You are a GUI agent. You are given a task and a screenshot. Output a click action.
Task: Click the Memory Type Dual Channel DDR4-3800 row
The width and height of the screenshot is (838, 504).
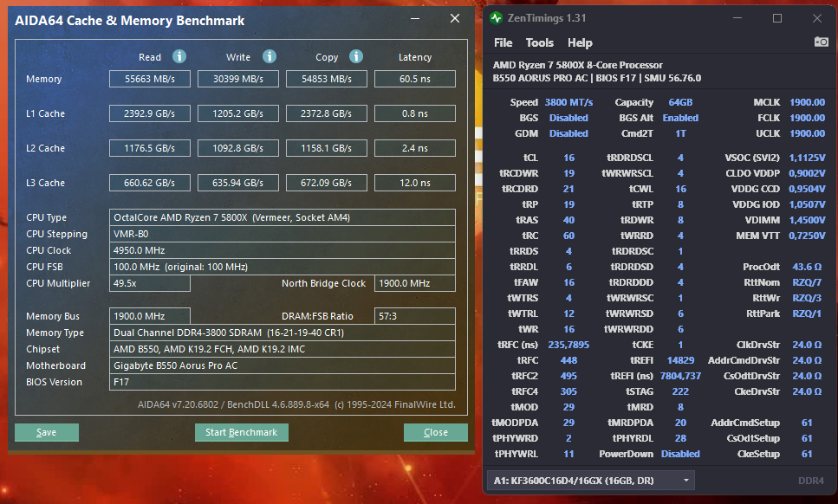click(x=283, y=333)
